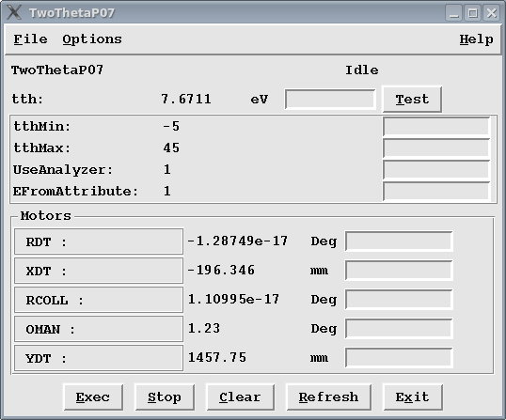Open the File menu

[30, 39]
